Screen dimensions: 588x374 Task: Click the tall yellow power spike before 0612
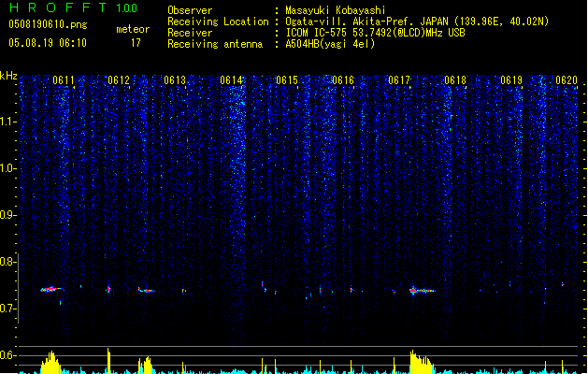(x=108, y=361)
